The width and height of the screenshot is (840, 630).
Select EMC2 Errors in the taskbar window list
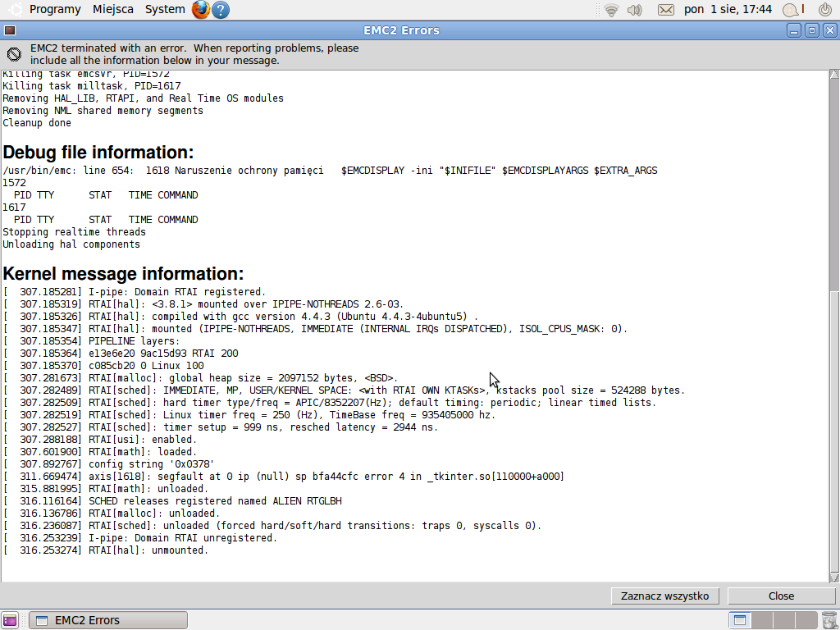(108, 620)
